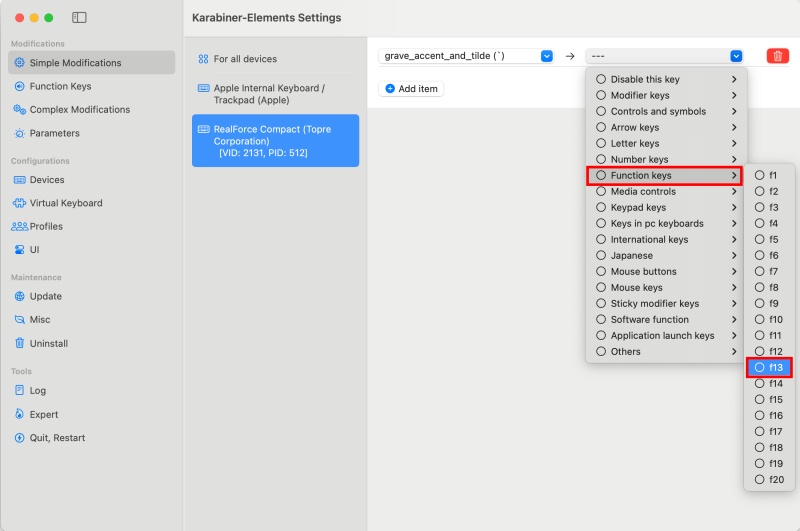Select Apple Internal Keyboard device

click(268, 94)
